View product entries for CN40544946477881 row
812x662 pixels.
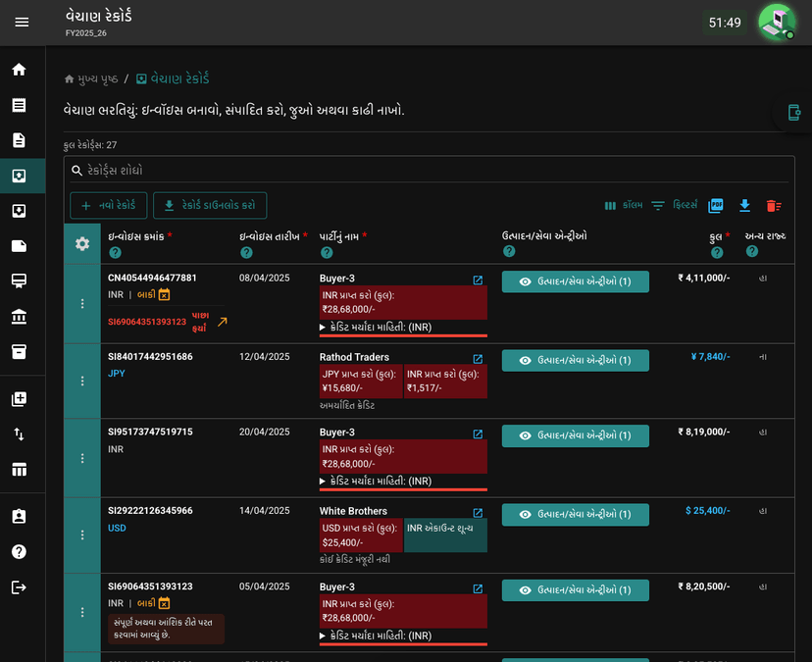tap(576, 281)
